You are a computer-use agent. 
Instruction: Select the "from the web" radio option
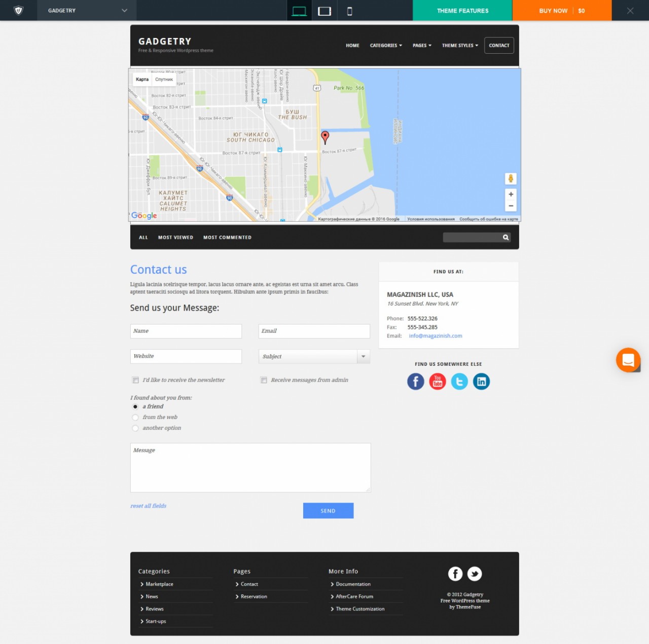[x=135, y=418]
